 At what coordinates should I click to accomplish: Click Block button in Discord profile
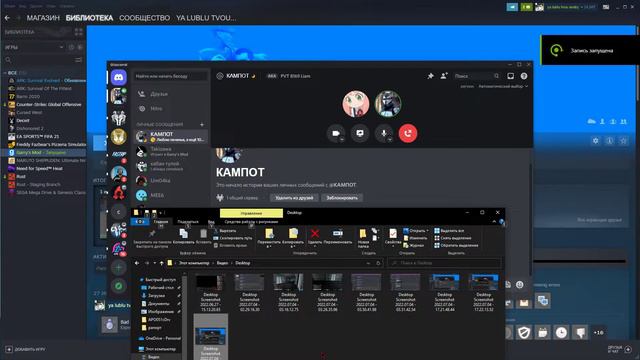342,198
